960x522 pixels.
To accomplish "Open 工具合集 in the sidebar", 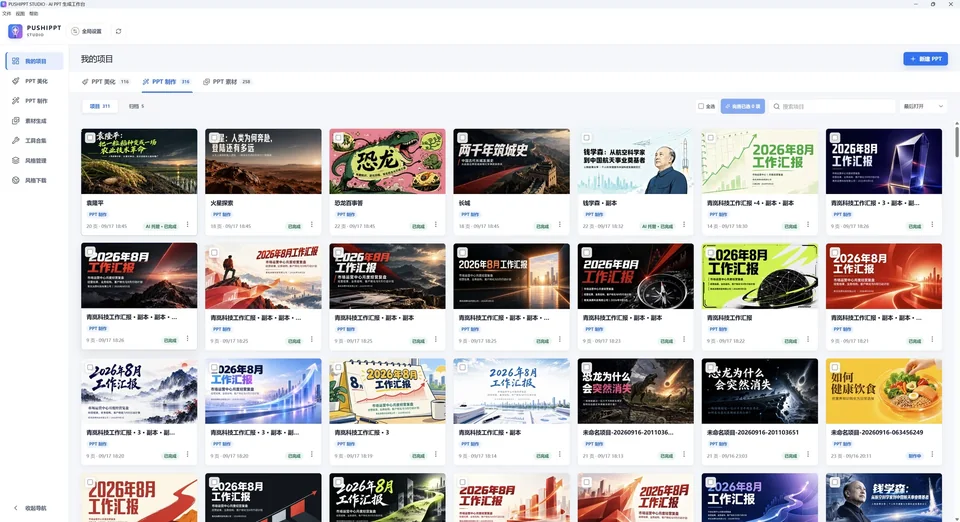I will point(34,141).
